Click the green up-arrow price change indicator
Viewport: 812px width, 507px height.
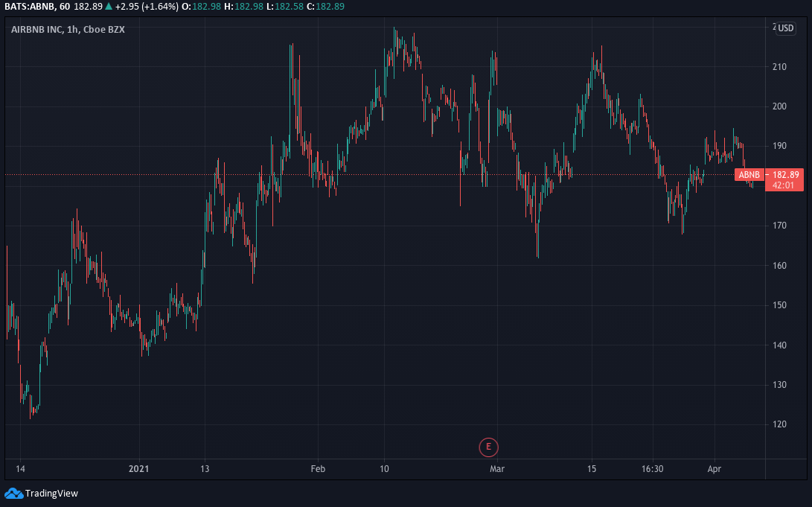tap(109, 7)
